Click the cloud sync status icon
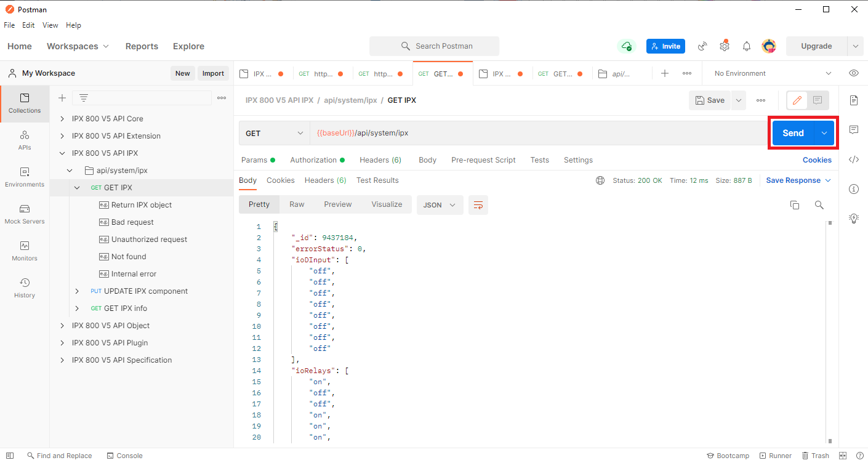The height and width of the screenshot is (463, 868). (x=627, y=46)
